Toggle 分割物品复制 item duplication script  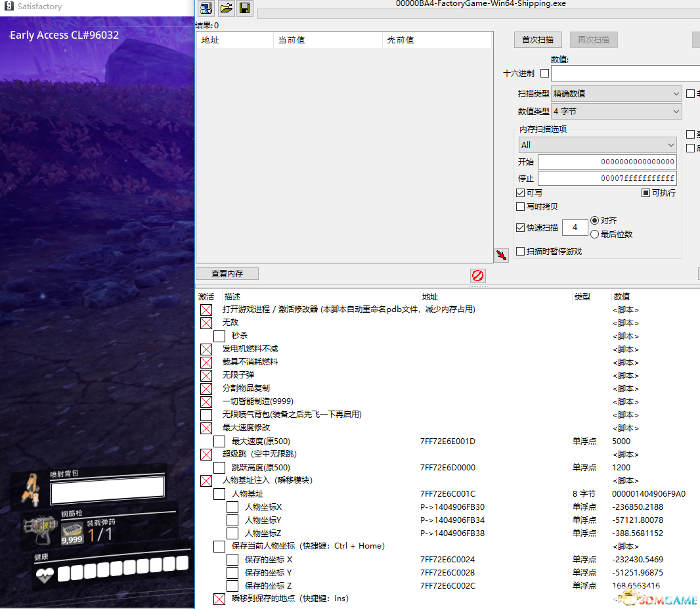(206, 388)
